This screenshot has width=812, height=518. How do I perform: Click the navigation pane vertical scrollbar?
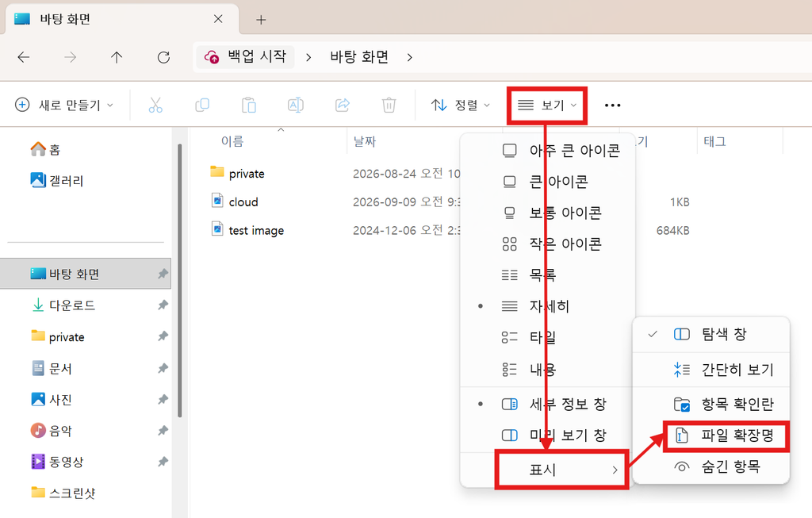tap(179, 280)
